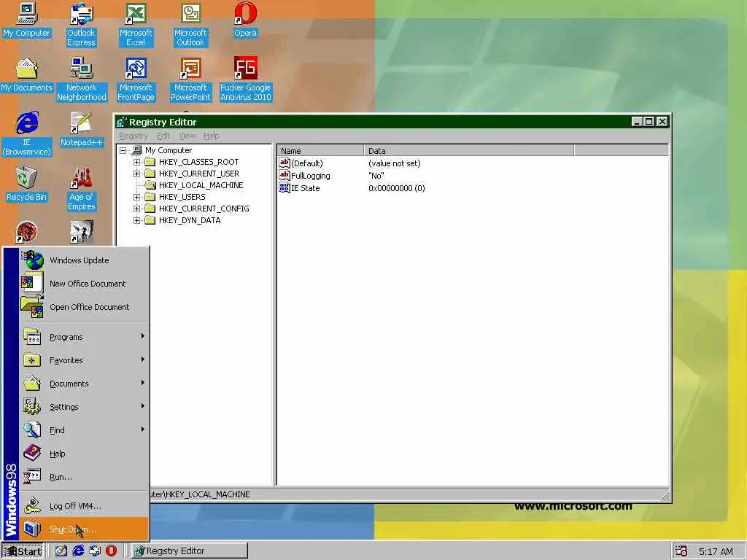This screenshot has width=747, height=560.
Task: Open the Registry menu
Action: (133, 136)
